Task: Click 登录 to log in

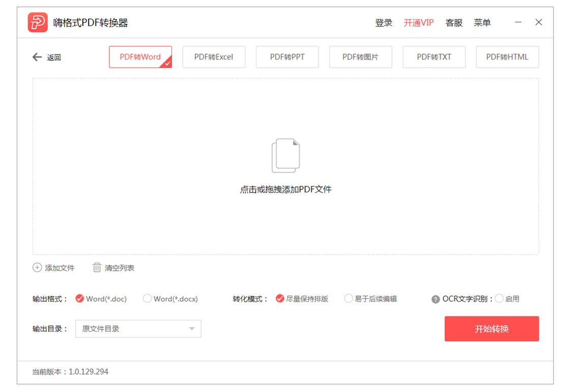Action: [x=384, y=23]
